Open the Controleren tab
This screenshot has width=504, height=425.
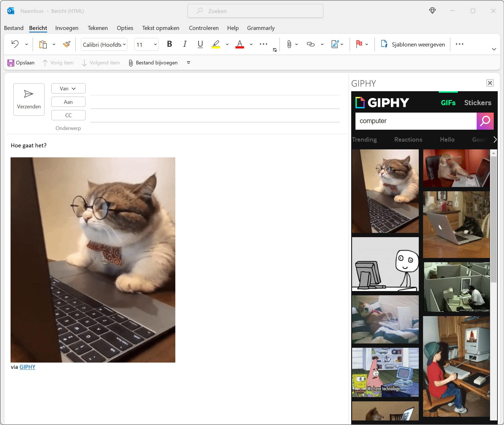pyautogui.click(x=204, y=28)
